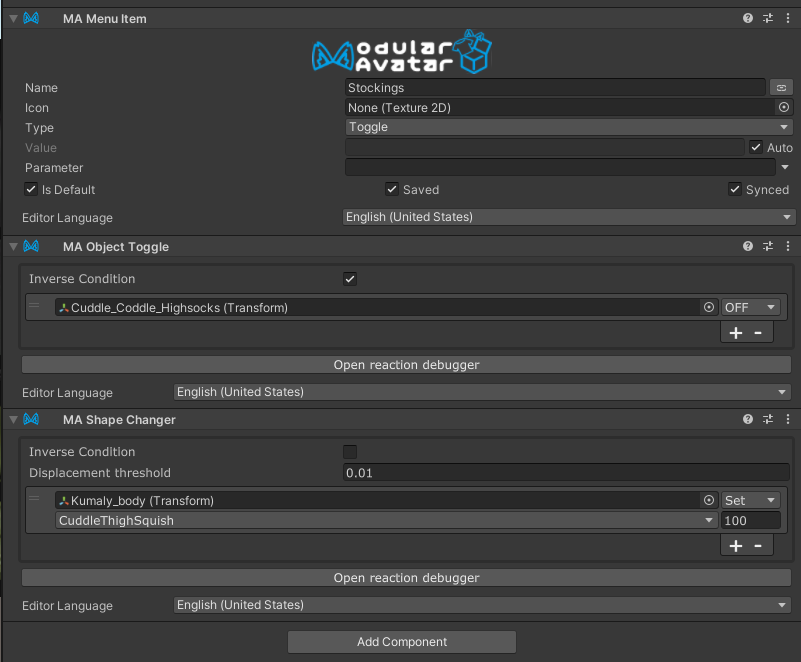Open more options menu for MA Object Toggle
The image size is (801, 662).
click(x=788, y=246)
